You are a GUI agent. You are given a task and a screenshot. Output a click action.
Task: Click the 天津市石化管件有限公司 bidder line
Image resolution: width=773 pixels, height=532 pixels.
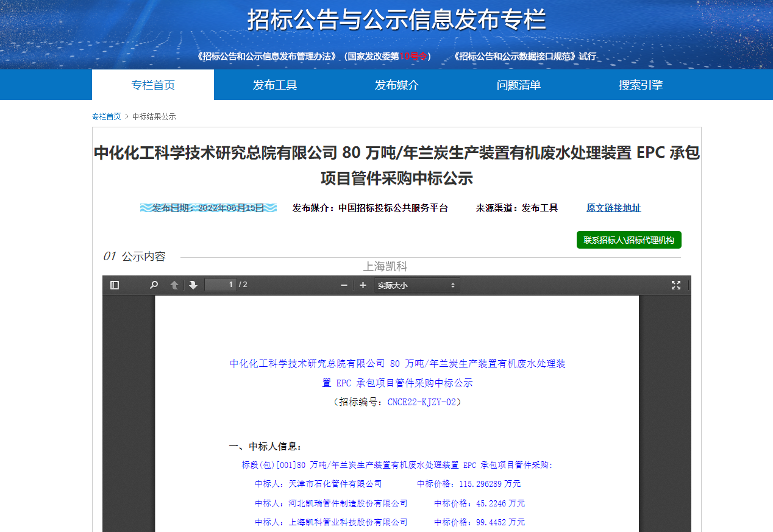[x=318, y=484]
